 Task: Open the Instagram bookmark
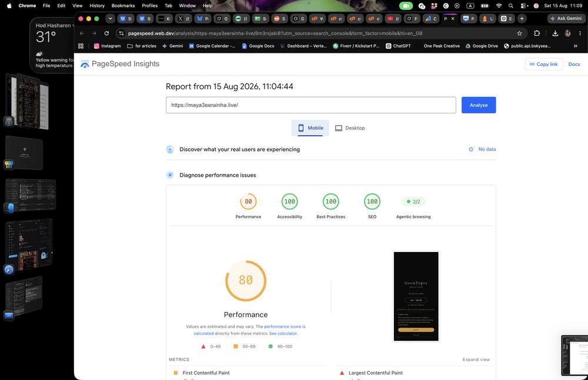[x=107, y=46]
